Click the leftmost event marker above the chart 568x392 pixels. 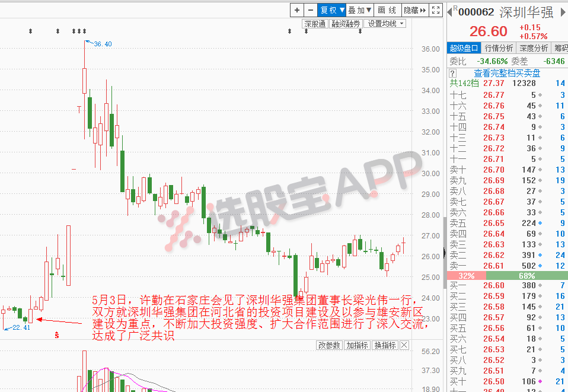coord(30,31)
